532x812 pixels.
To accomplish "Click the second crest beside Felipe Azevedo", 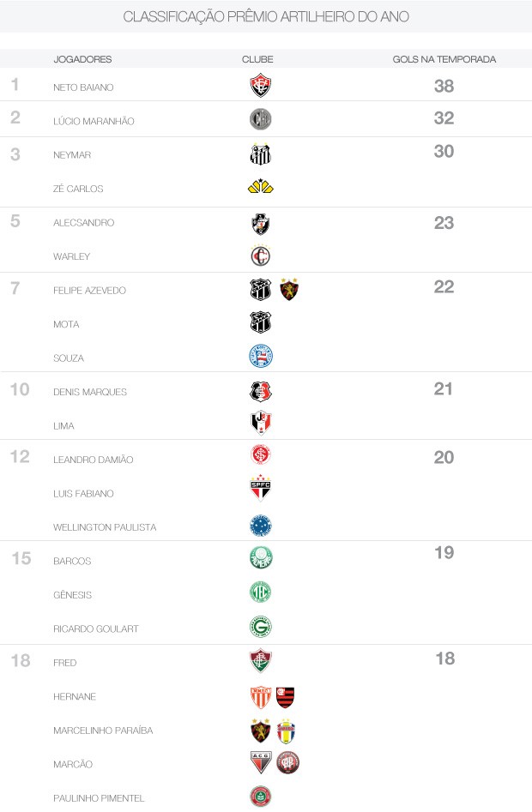I will point(289,290).
